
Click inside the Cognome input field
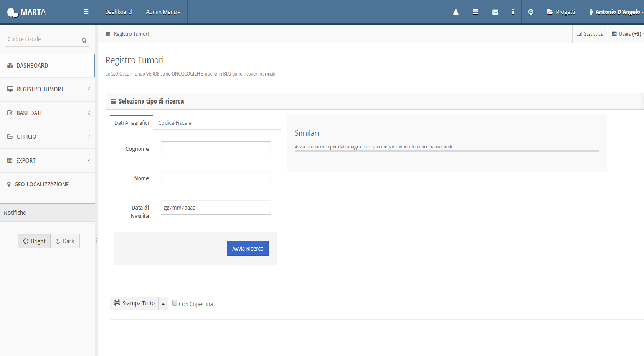[215, 148]
